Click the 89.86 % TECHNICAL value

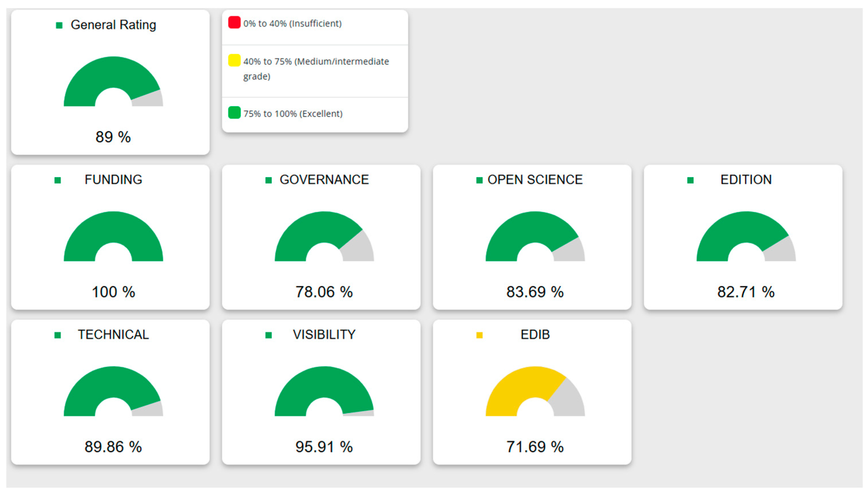pyautogui.click(x=113, y=447)
